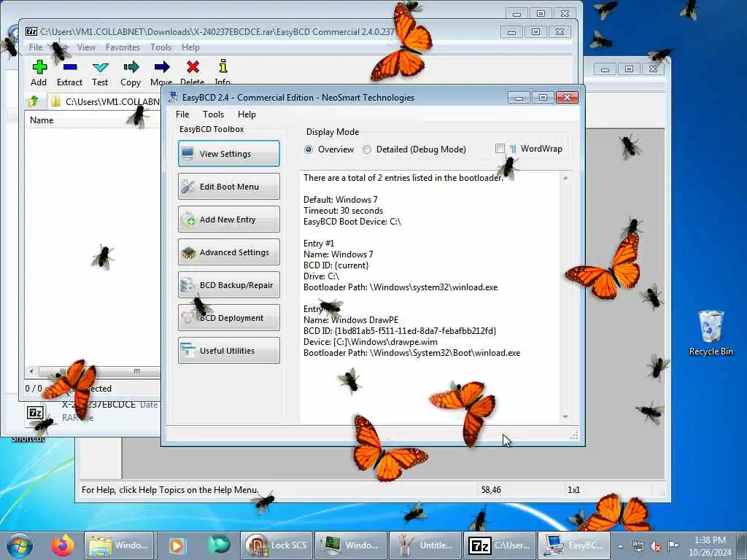747x560 pixels.
Task: Click left arrow of 7-Zip horizontal scrollbar
Action: (31, 371)
